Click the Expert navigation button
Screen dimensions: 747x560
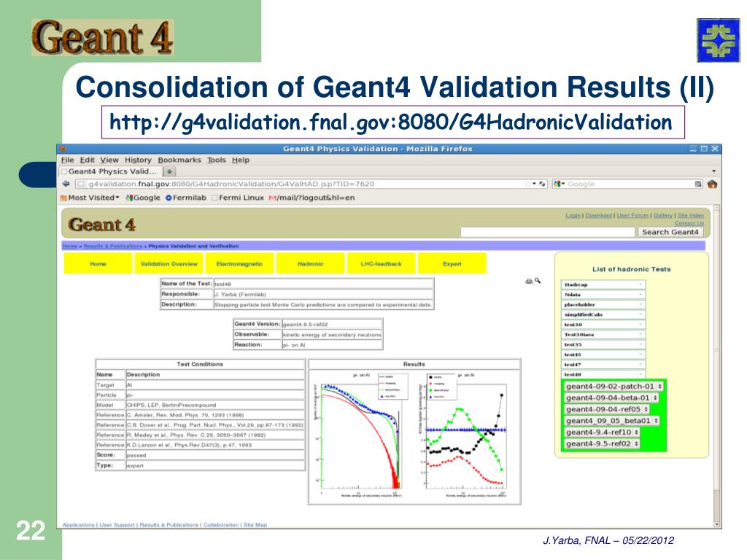click(x=452, y=263)
